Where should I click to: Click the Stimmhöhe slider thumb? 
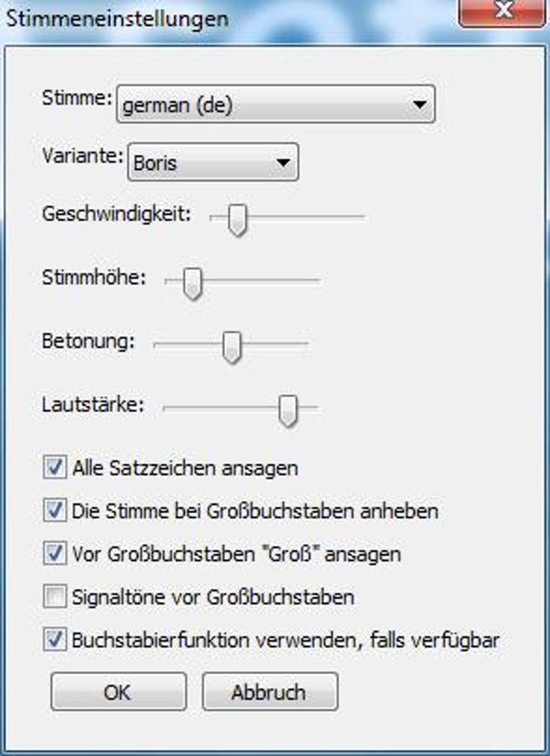pos(192,283)
